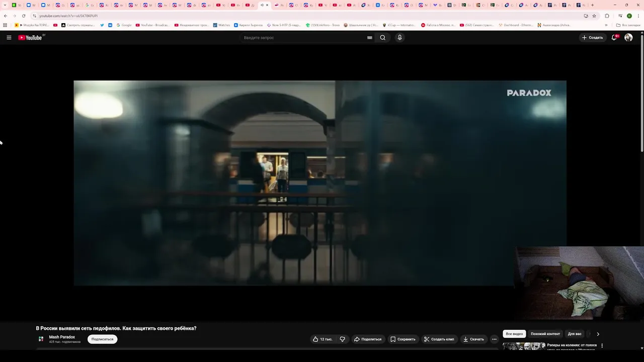Download the video with Скачать
The height and width of the screenshot is (362, 644).
[x=474, y=339]
